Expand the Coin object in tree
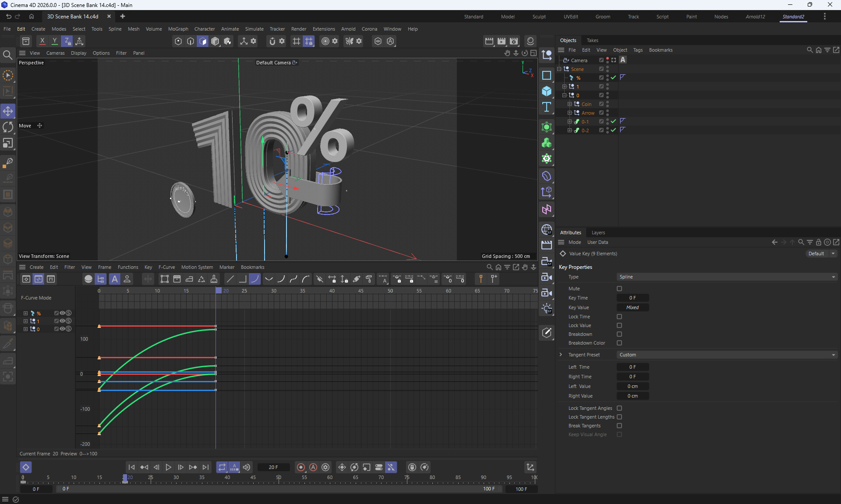The width and height of the screenshot is (841, 504). (569, 104)
